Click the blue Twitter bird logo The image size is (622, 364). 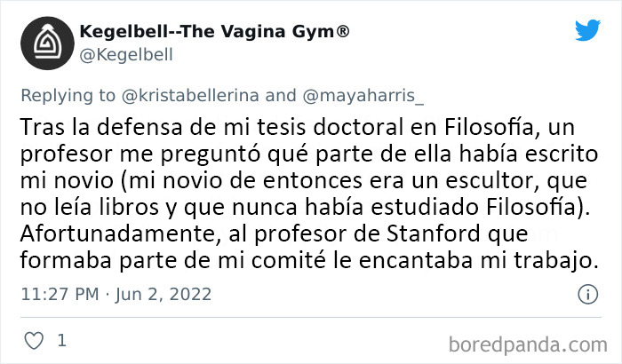coord(587,31)
